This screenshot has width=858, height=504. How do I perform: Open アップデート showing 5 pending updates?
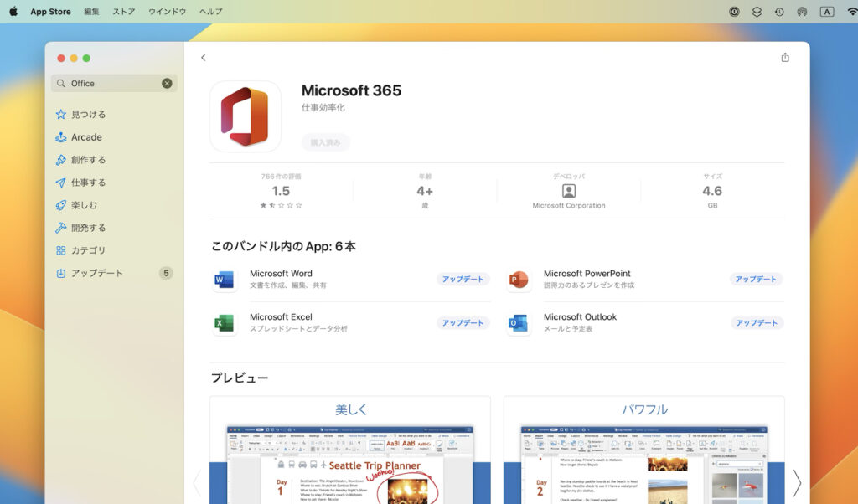coord(90,272)
